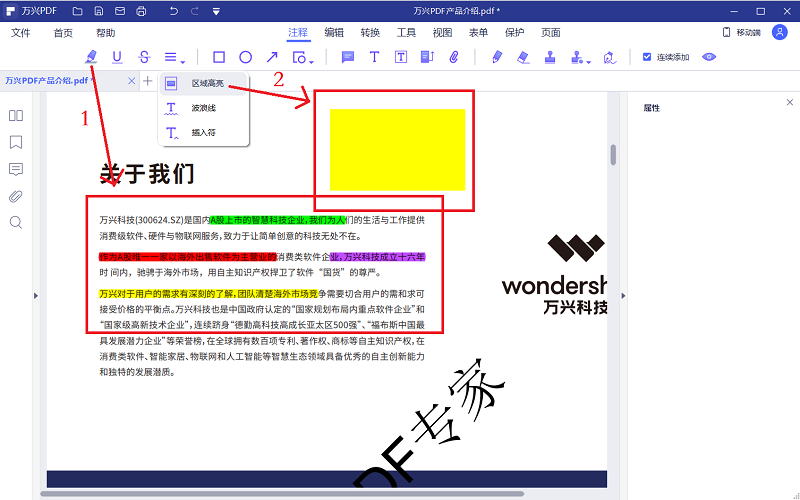Open the 文件 menu
The height and width of the screenshot is (500, 800).
click(x=21, y=33)
